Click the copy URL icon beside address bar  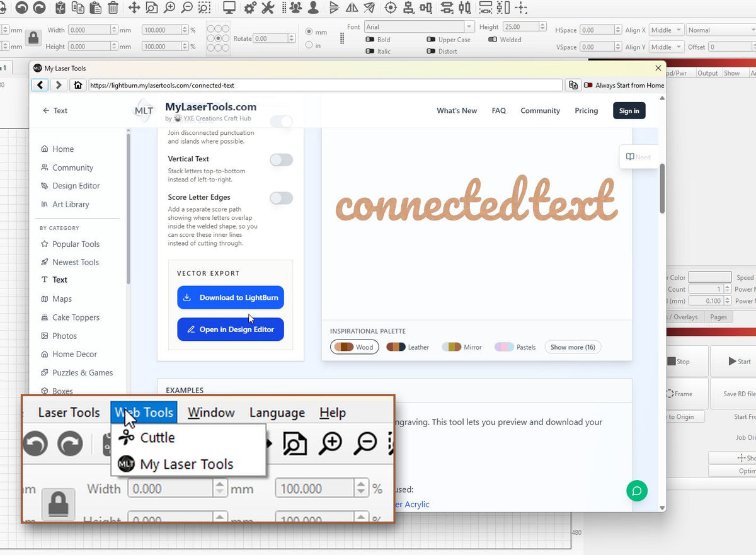[573, 85]
